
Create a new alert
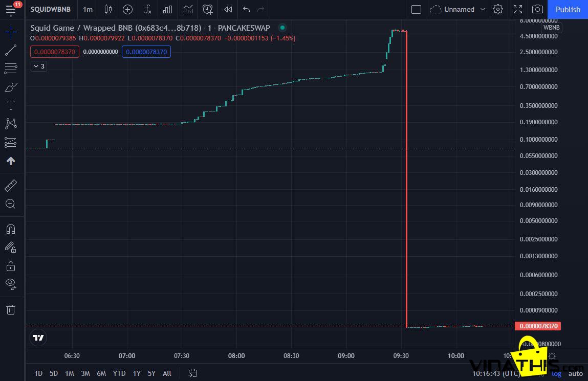(208, 9)
